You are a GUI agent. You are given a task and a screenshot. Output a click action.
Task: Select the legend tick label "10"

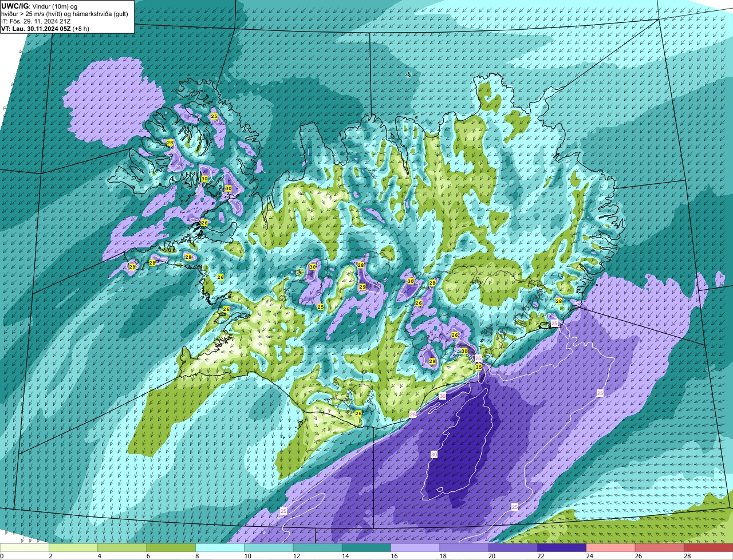[x=247, y=556]
